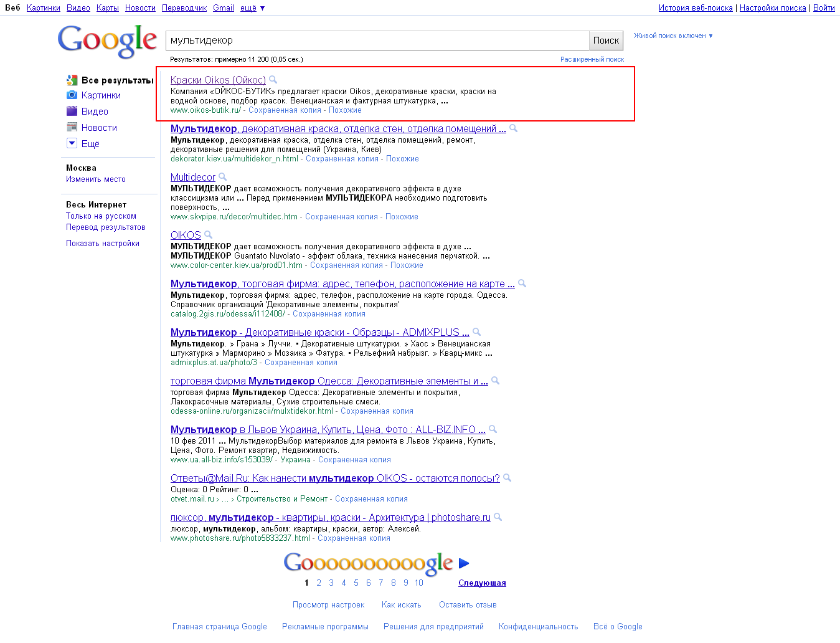Click the blue next-page arrow icon
Screen dimensions: 840x643
[464, 563]
